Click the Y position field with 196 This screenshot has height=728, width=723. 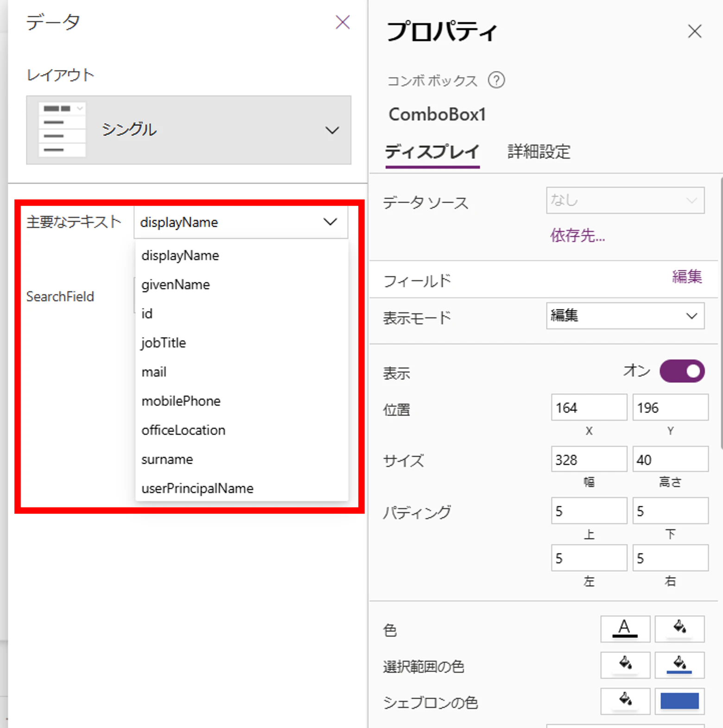pos(670,408)
